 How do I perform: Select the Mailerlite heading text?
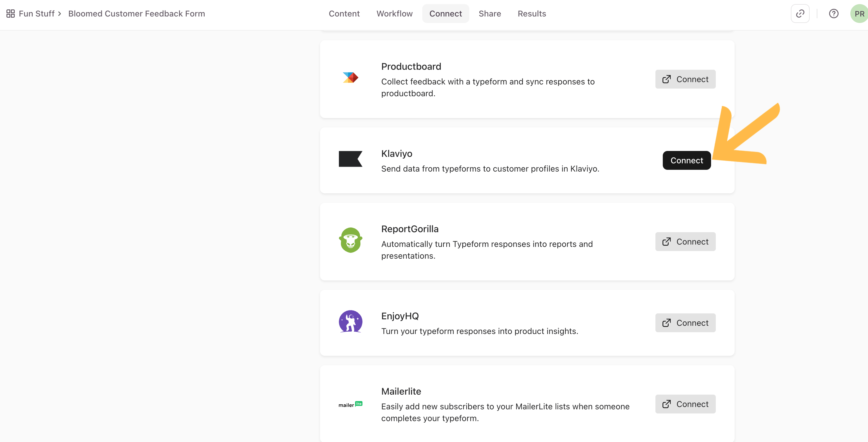(401, 391)
